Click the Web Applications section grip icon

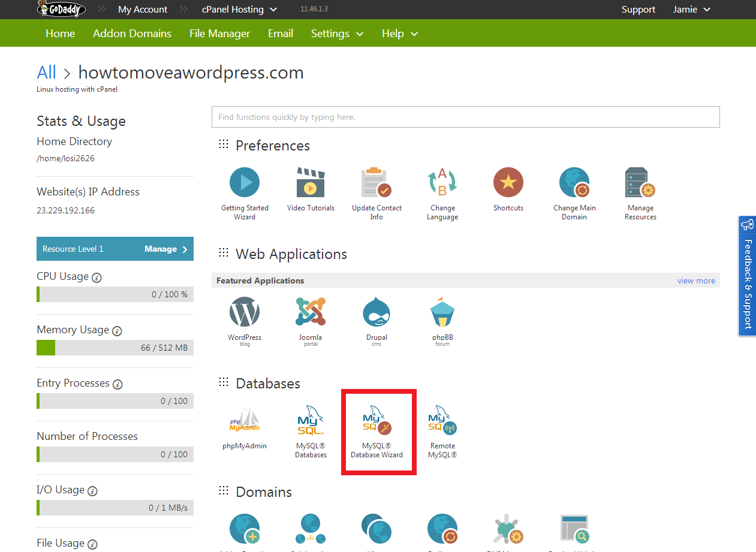224,252
